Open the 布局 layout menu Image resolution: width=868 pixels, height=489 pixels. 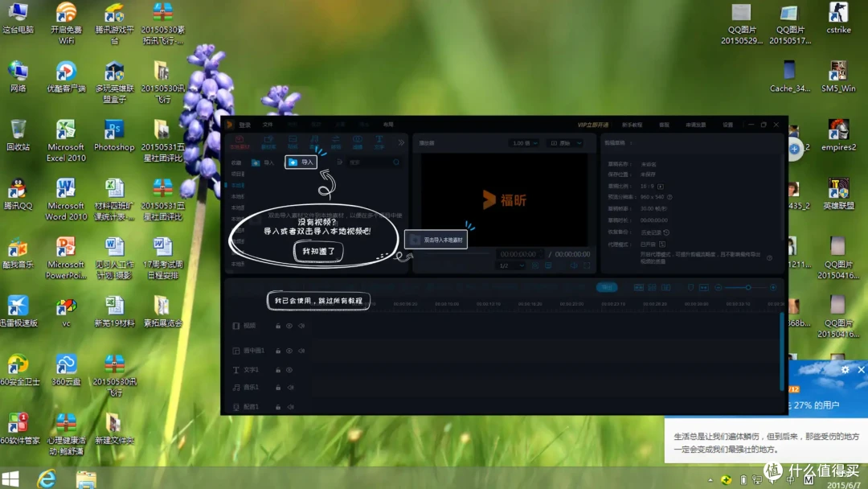[388, 125]
